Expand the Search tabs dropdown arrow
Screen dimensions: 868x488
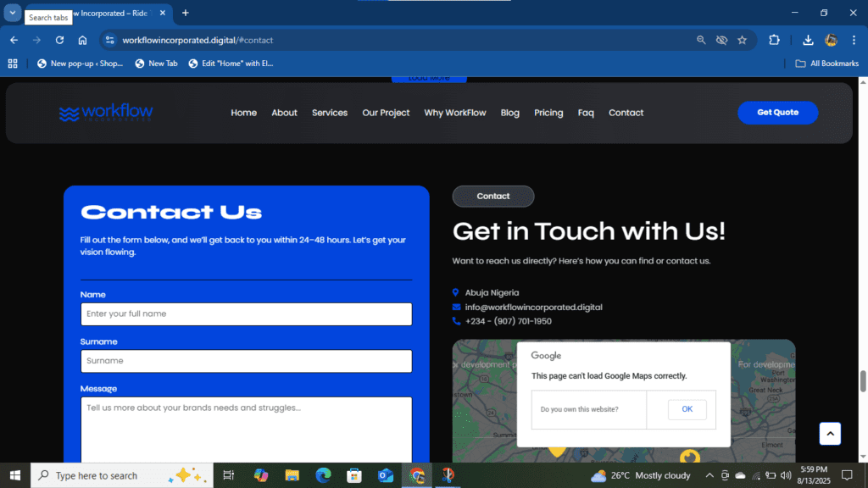click(13, 13)
